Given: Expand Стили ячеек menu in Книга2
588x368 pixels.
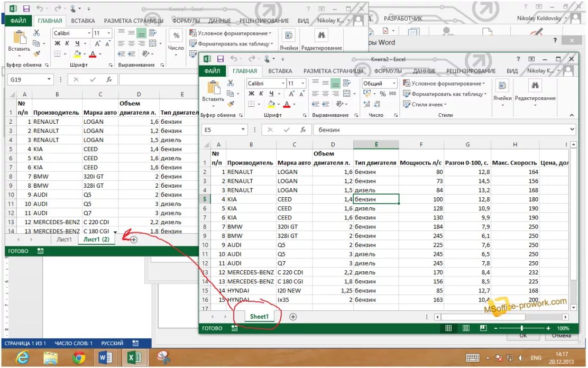Looking at the screenshot, I should click(425, 104).
